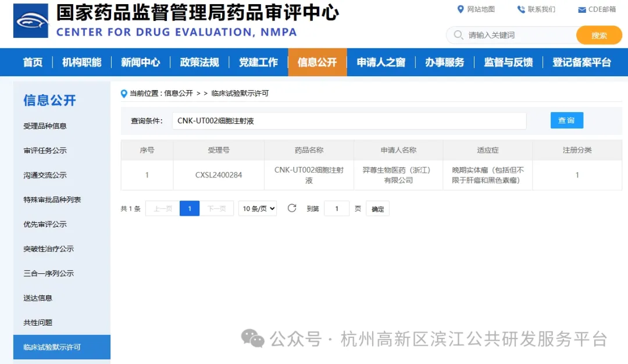Open the 信息公开 navigation tab
This screenshot has height=364, width=628.
[317, 62]
